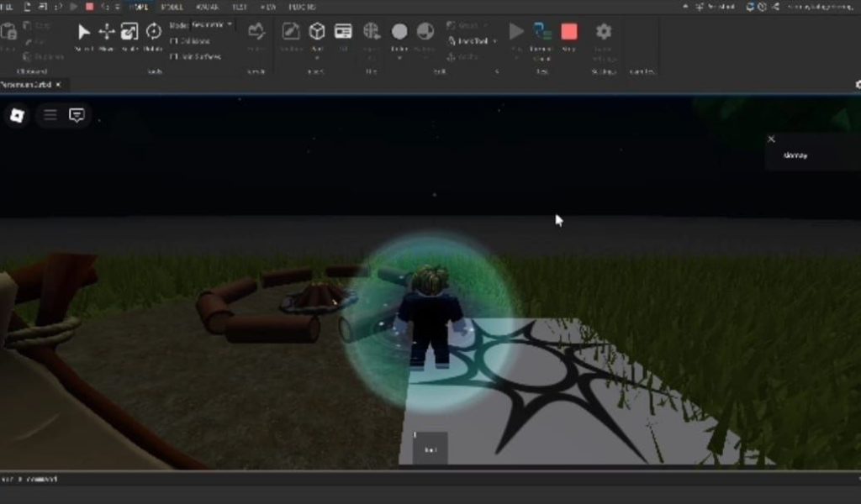Open the Toolbox panel
The image size is (861, 504).
point(290,32)
